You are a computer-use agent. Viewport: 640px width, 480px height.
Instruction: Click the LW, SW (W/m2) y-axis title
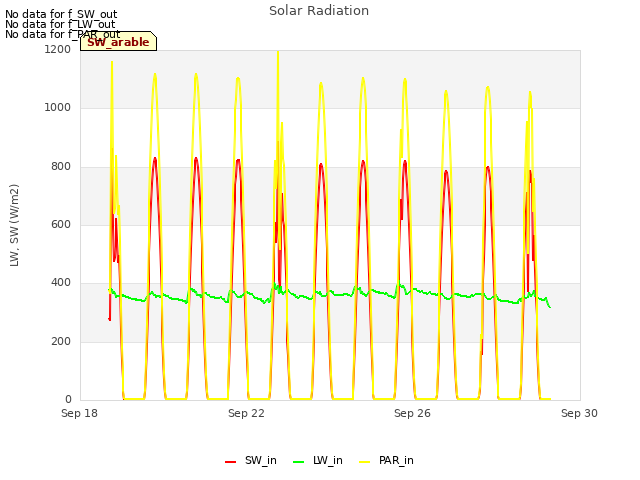click(x=14, y=225)
